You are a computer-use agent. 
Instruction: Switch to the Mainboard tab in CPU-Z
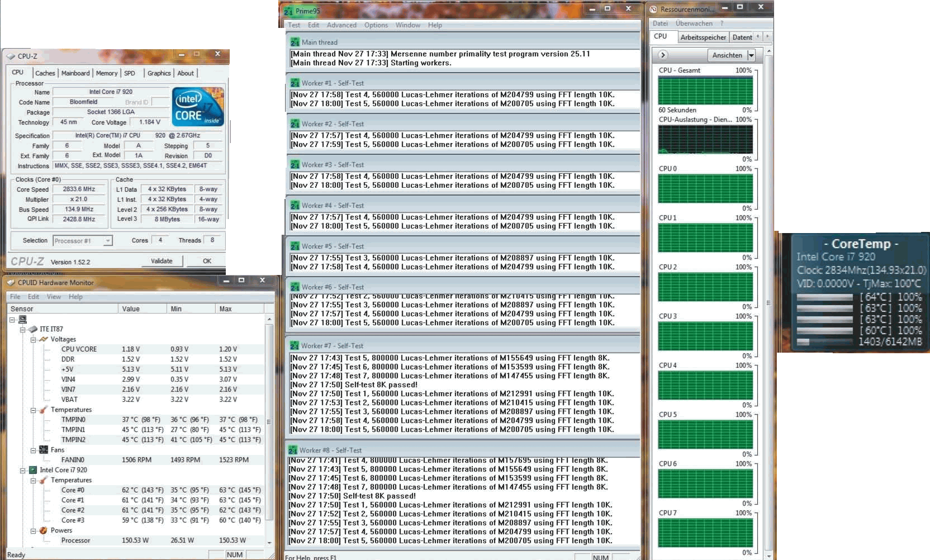75,73
